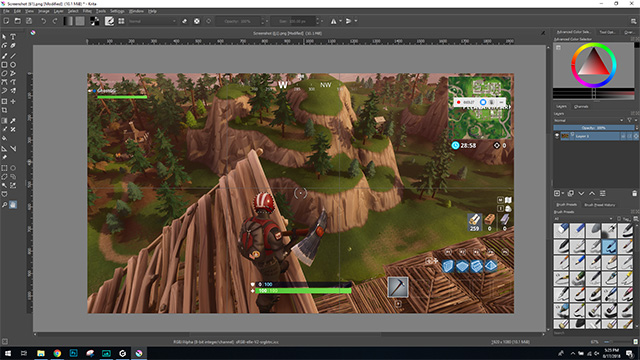Viewport: 640px width, 360px height.
Task: Toggle vertical mirror tool
Action: (348, 21)
